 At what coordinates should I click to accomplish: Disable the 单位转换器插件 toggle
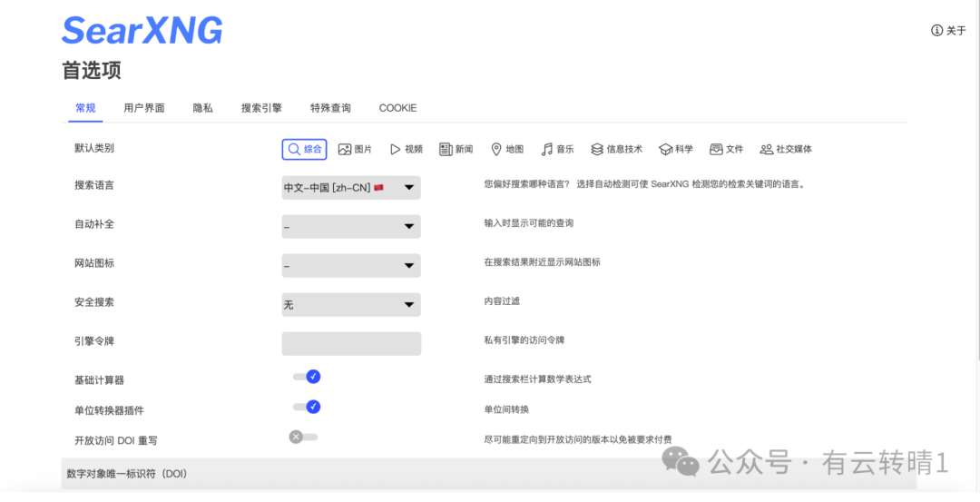click(307, 407)
